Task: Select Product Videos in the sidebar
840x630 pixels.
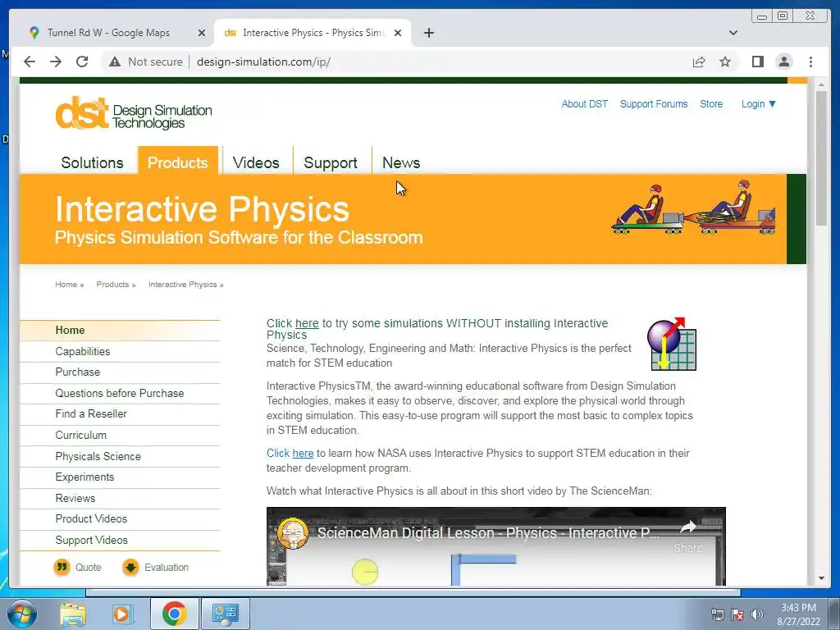Action: click(x=120, y=518)
